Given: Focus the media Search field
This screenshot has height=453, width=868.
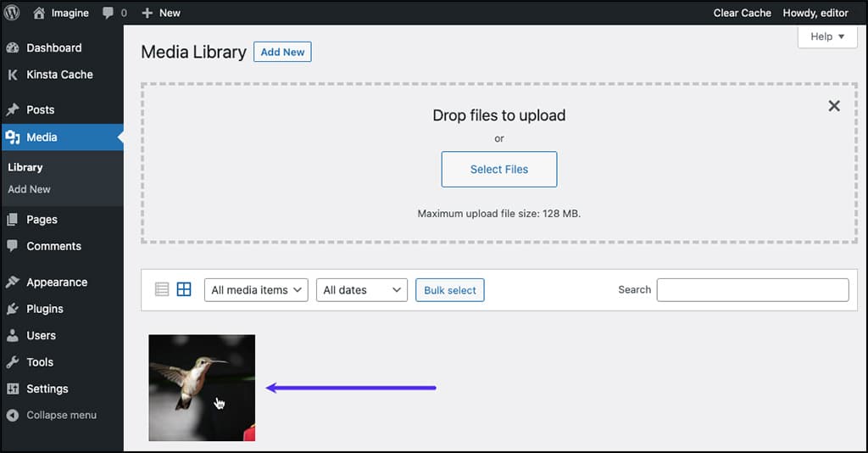Looking at the screenshot, I should point(753,289).
